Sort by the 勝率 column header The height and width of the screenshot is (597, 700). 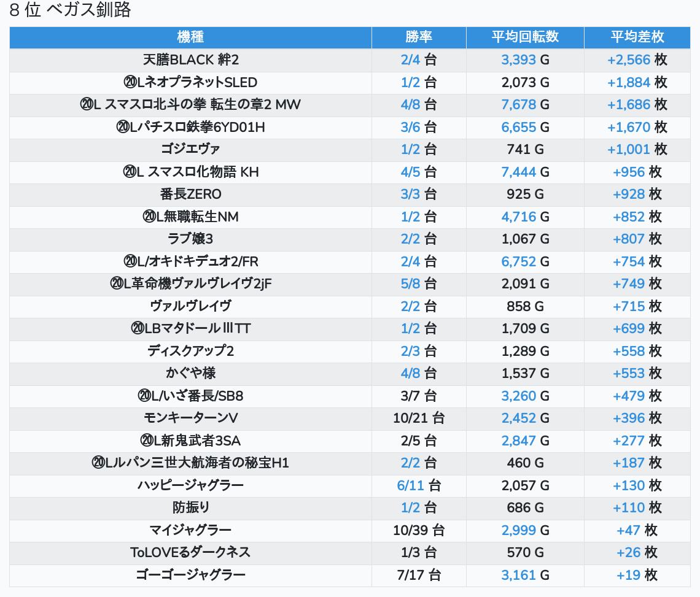point(419,37)
